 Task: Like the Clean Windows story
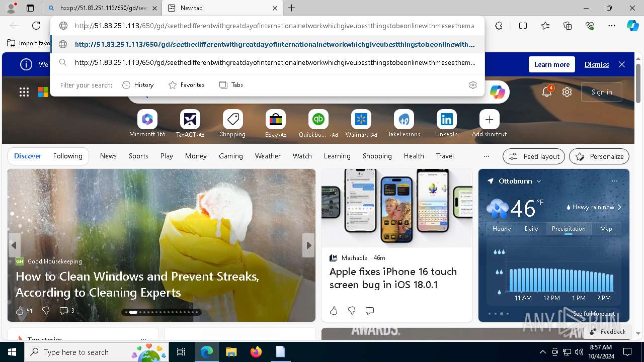coord(24,311)
